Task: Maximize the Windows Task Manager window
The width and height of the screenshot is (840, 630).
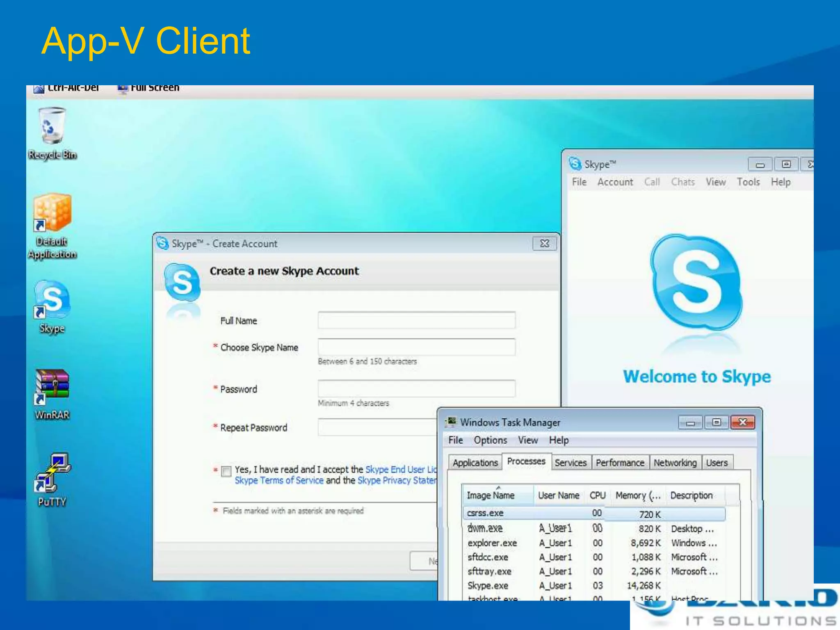Action: 716,422
